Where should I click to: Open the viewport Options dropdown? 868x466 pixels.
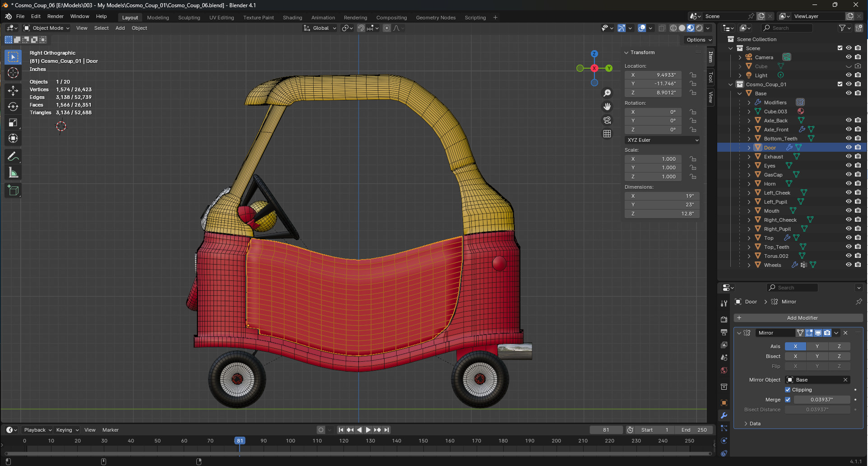[x=699, y=40]
